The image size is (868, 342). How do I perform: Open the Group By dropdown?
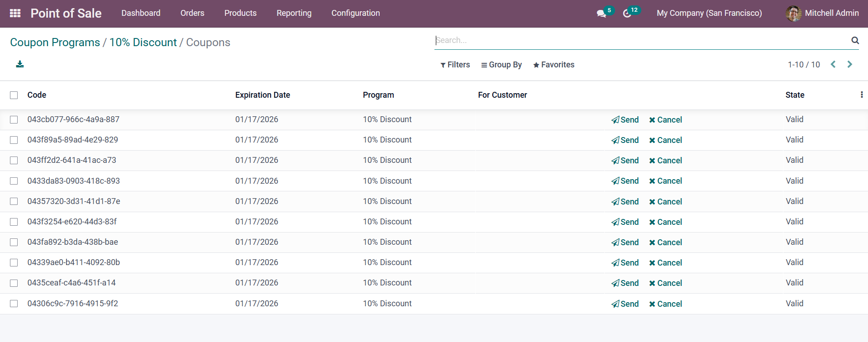tap(501, 65)
